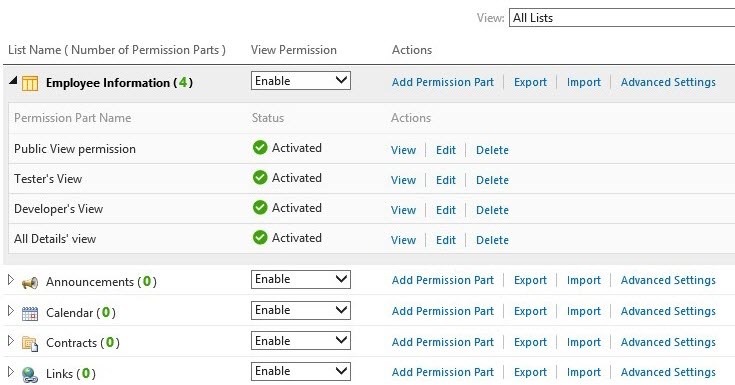Export the Contracts list permissions
Screen dimensions: 735x385
(530, 342)
